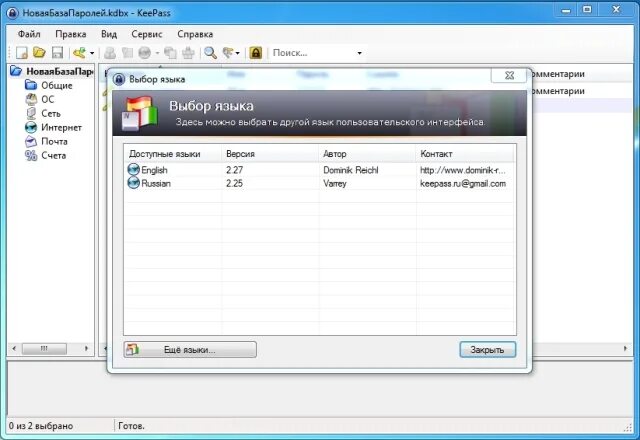Screen dimensions: 640x440
Task: Sort by Автор column header
Action: click(x=367, y=154)
